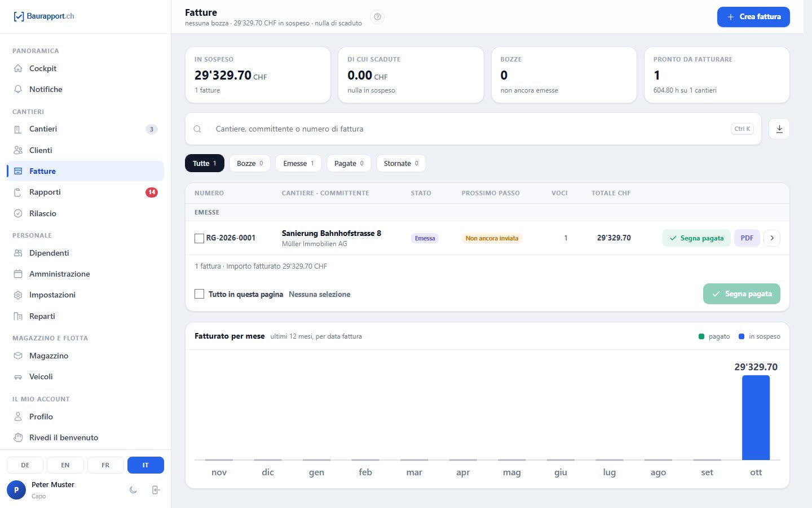This screenshot has width=812, height=508.
Task: Open the Pronto da fatturare summary card
Action: coord(717,75)
